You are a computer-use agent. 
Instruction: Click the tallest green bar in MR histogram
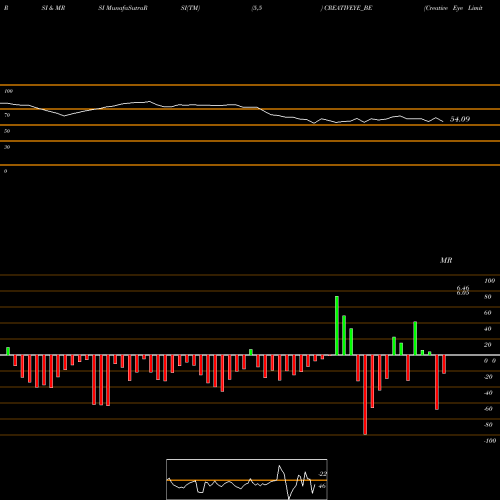(337, 326)
